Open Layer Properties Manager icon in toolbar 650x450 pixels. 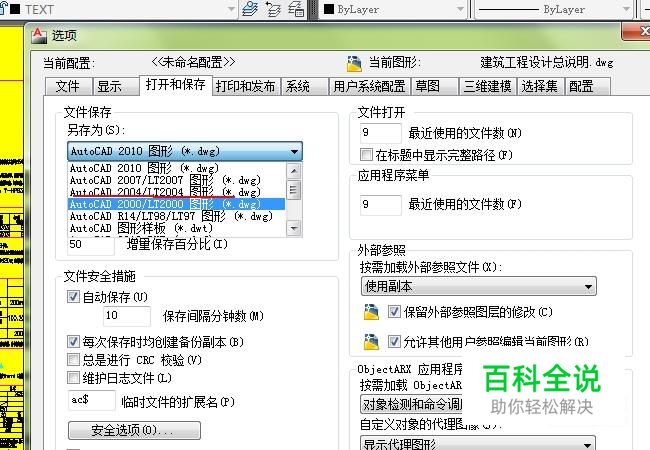click(250, 9)
